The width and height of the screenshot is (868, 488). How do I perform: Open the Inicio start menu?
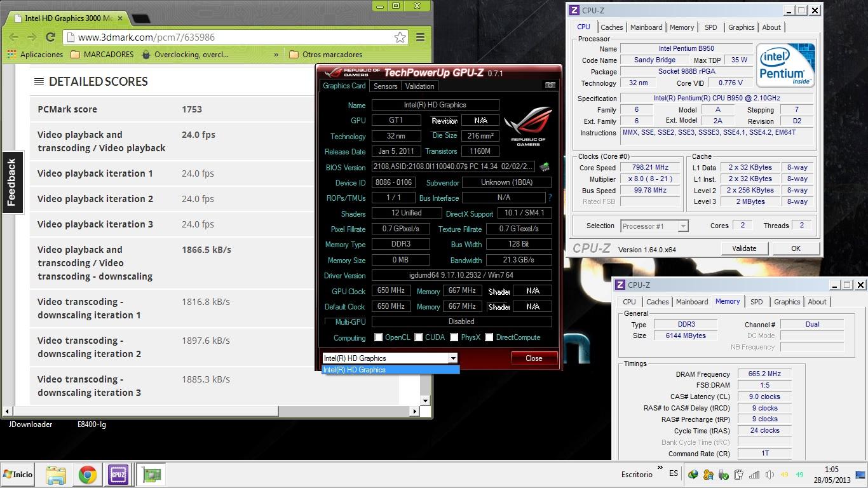point(18,474)
